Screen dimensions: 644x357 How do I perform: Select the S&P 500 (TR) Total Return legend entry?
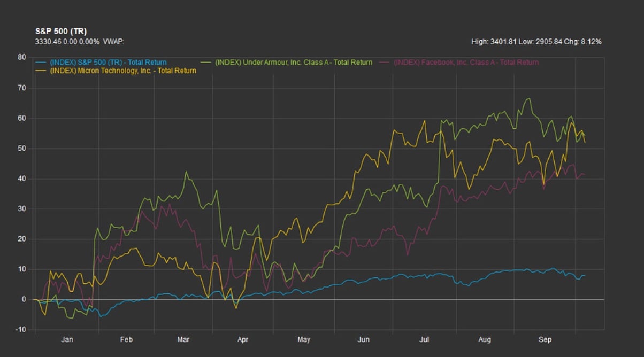point(108,63)
